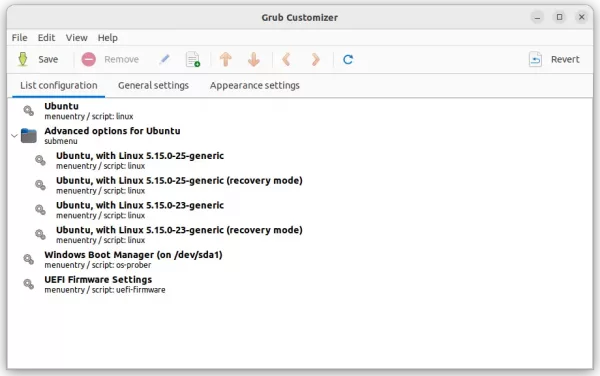This screenshot has height=376, width=600.
Task: Click the 'submenu' label under Advanced options
Action: coord(61,141)
